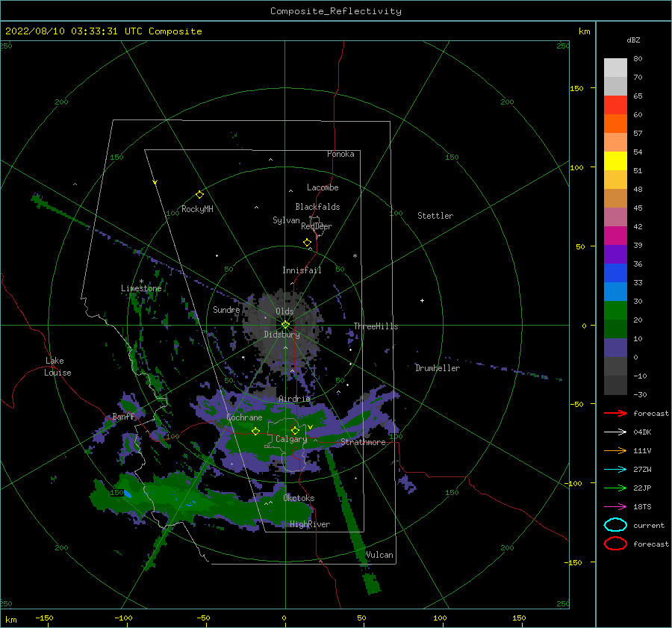The height and width of the screenshot is (628, 672).
Task: Click the yellow diamond marker under Cochrane
Action: tap(255, 431)
